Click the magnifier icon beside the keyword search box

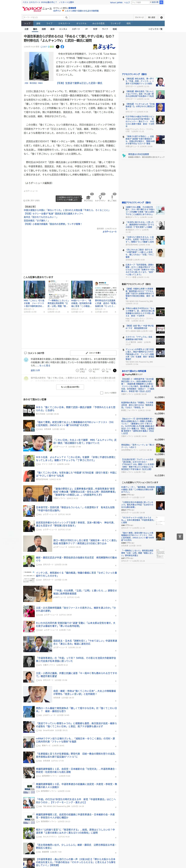click(66, 18)
